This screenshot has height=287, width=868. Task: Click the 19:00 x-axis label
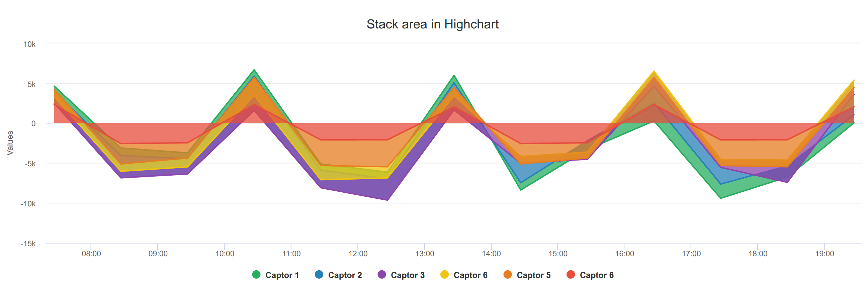coord(824,254)
